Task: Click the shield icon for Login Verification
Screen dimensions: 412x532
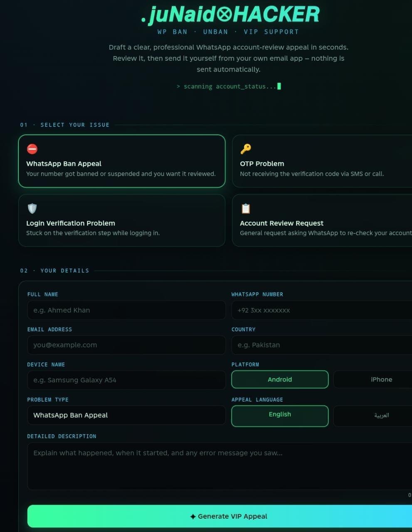Action: [x=32, y=208]
